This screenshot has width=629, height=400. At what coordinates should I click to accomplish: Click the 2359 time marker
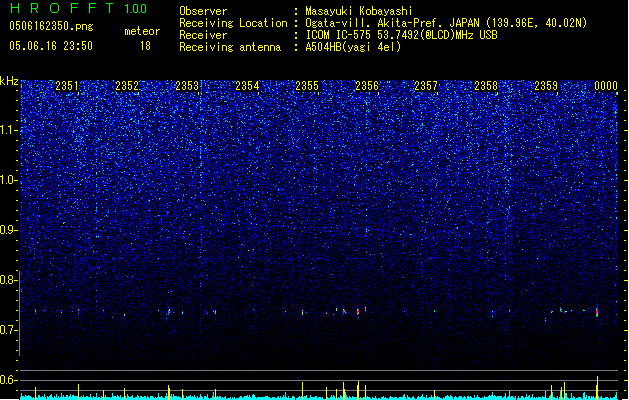(546, 86)
